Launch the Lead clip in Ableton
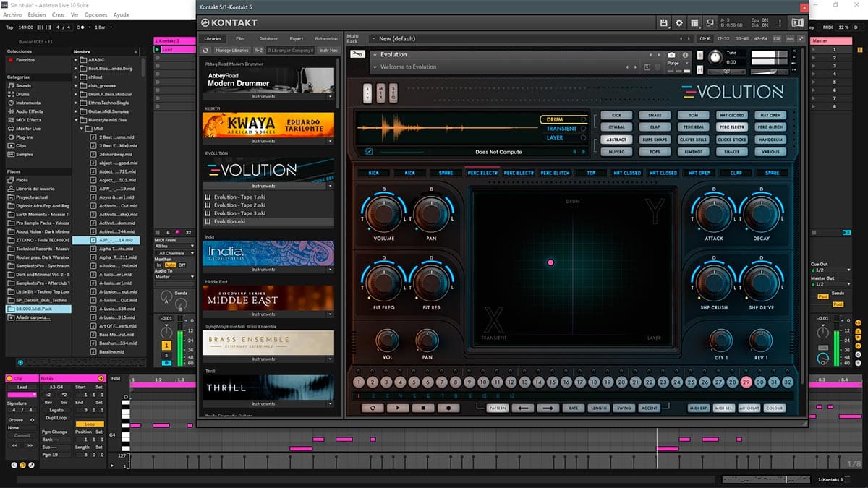The width and height of the screenshot is (868, 488). (x=158, y=49)
